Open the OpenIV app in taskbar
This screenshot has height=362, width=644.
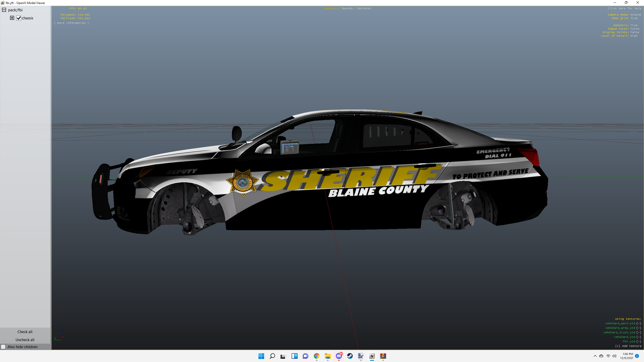[372, 356]
